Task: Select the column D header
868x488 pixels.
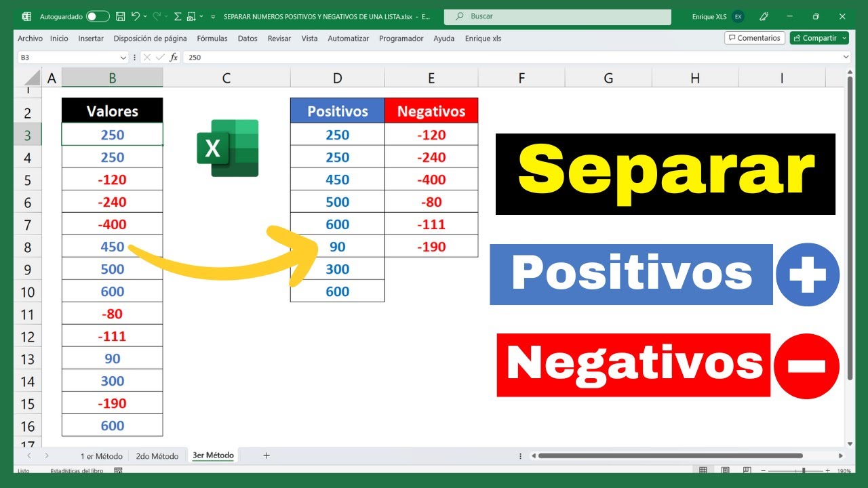Action: pos(337,78)
